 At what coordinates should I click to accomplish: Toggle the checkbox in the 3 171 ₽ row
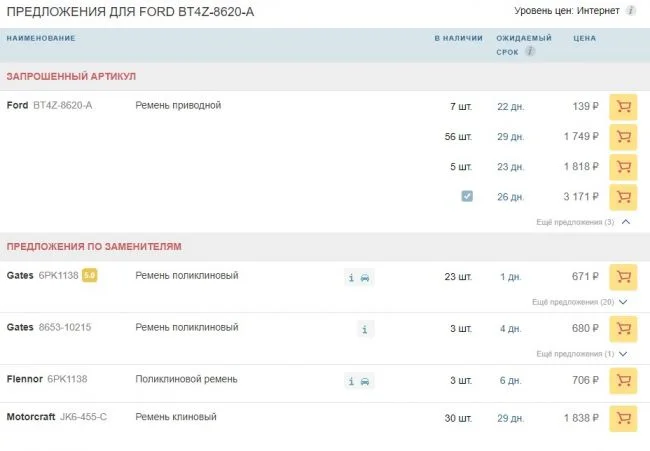pos(467,197)
